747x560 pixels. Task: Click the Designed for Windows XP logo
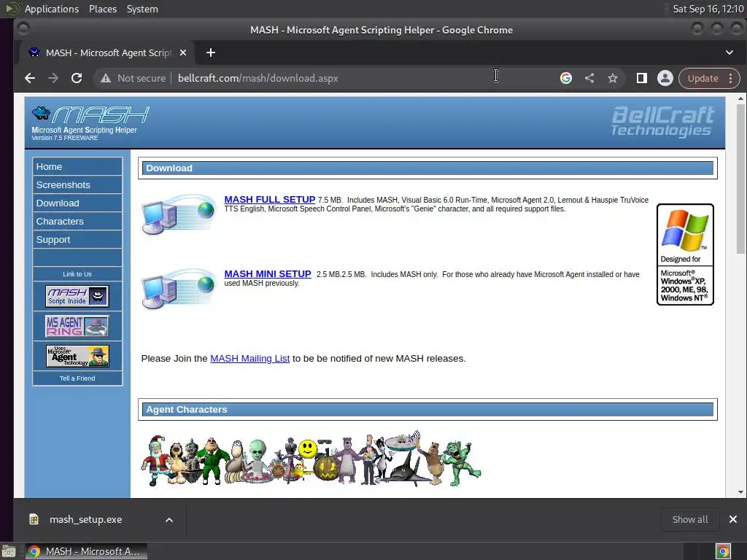[685, 254]
